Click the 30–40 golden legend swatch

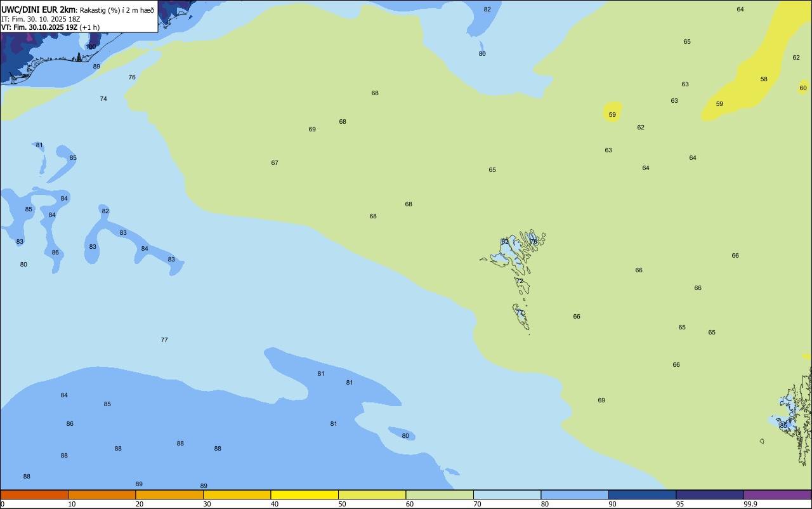click(237, 494)
